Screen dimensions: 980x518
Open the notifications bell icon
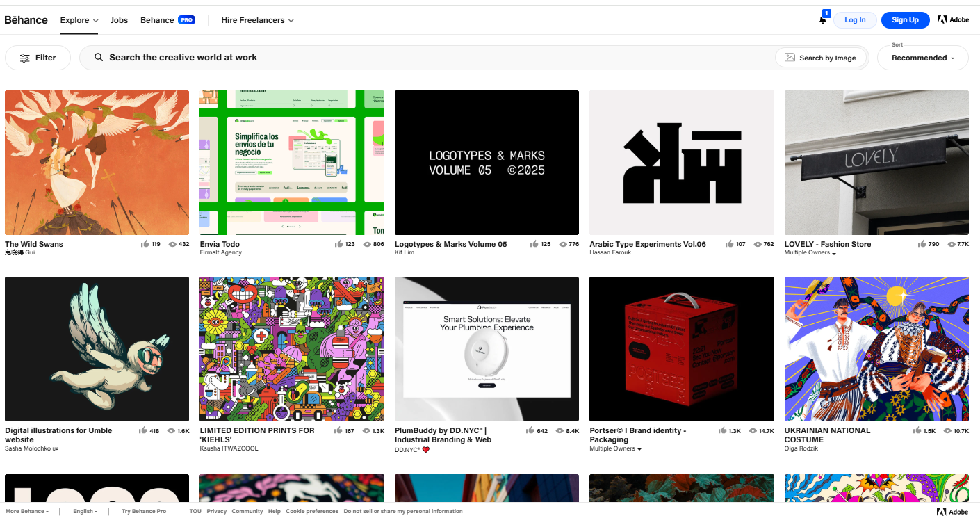point(823,20)
